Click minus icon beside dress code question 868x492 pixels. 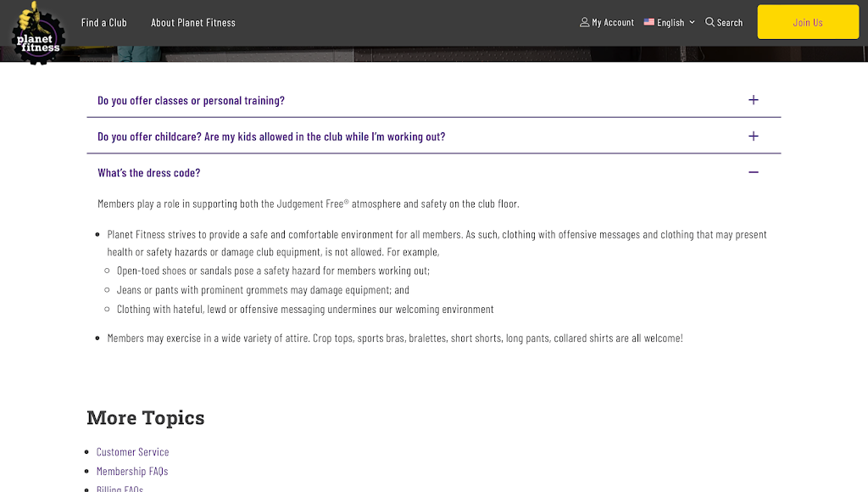754,172
